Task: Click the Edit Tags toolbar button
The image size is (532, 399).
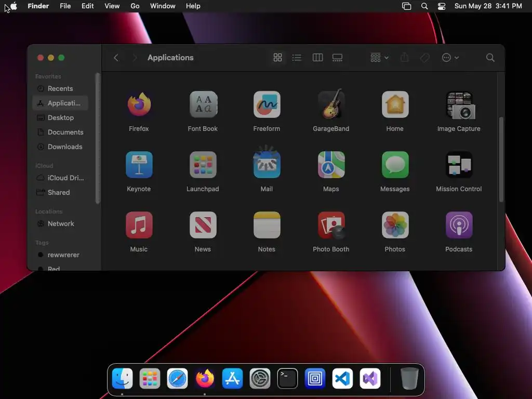Action: 425,58
